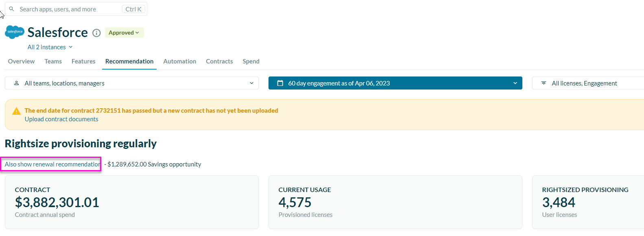Click the search magnifier icon

click(12, 9)
